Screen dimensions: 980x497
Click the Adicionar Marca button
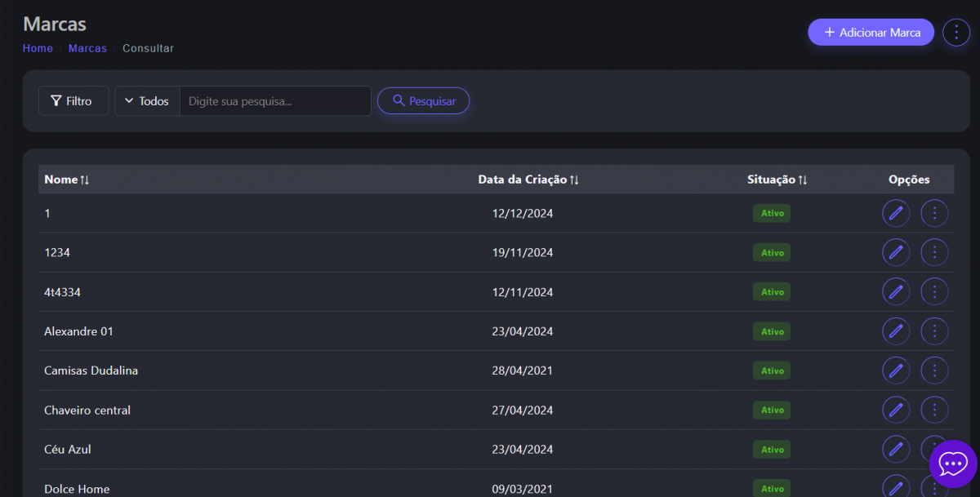pos(871,33)
